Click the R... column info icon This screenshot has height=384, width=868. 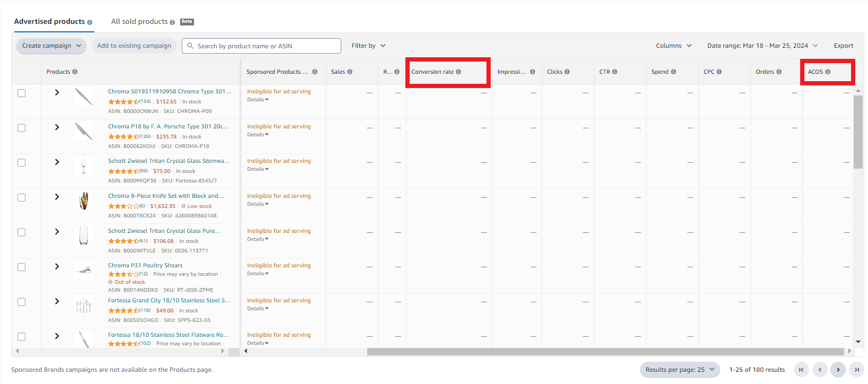(x=397, y=72)
